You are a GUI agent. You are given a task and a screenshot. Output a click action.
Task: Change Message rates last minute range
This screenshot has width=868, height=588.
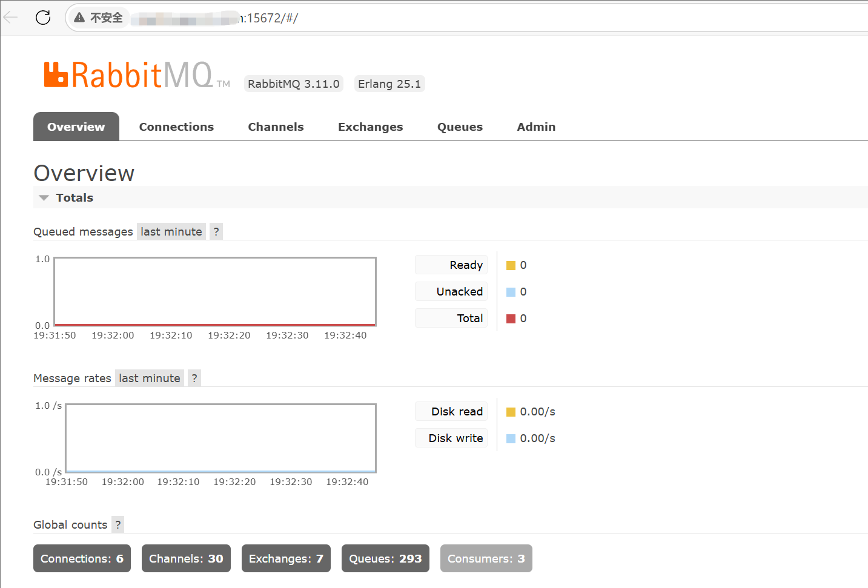click(150, 378)
